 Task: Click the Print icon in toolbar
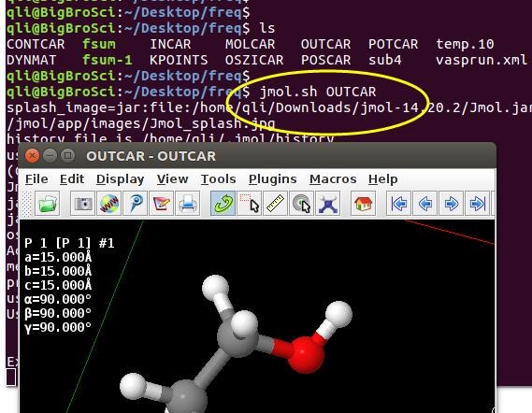pos(188,204)
